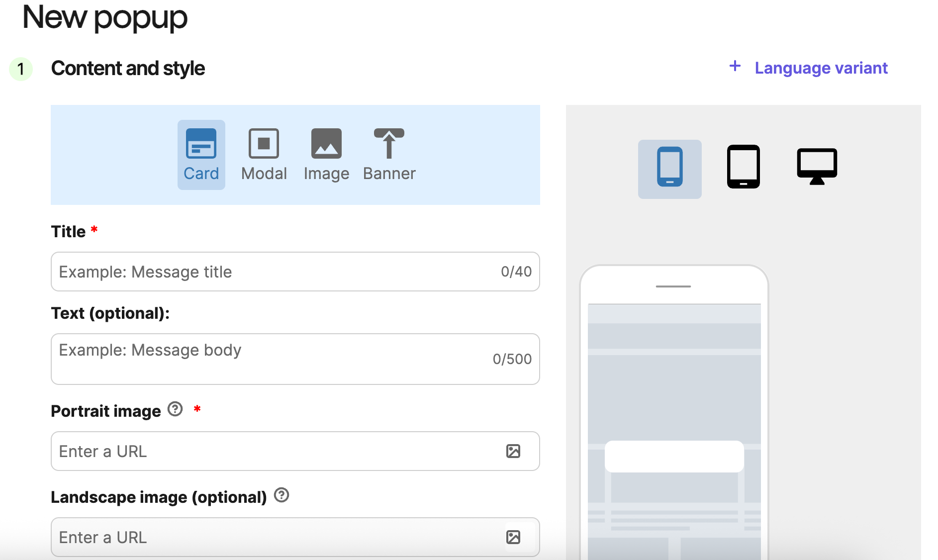
Task: Click step 1 Content and style
Action: [128, 68]
